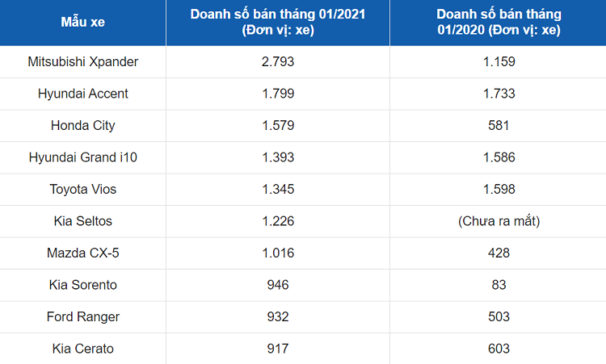
Task: Select the Hyundai Grand i10 cell
Action: (x=82, y=157)
